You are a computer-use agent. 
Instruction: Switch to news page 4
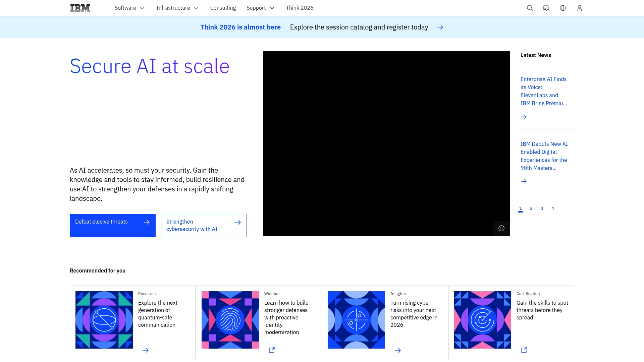point(552,208)
